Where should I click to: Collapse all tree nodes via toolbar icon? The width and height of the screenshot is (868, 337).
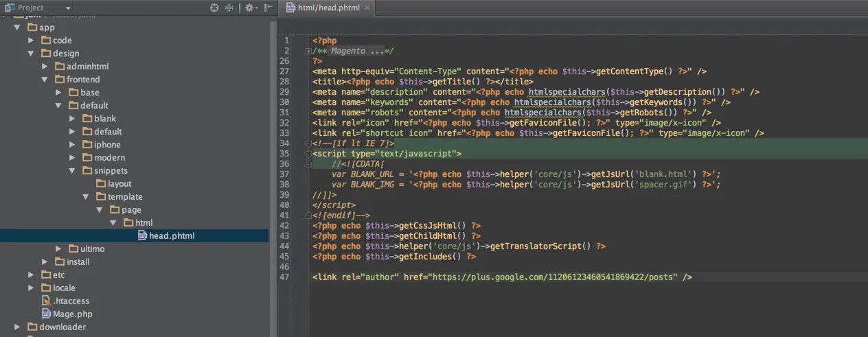[229, 8]
